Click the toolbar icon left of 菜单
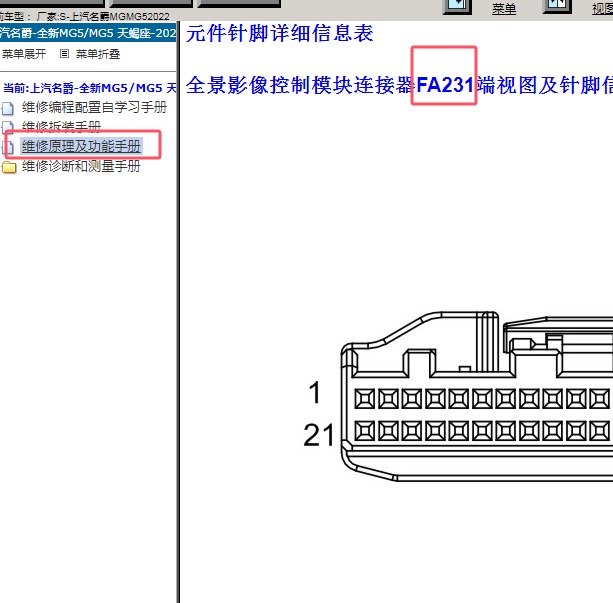Image resolution: width=613 pixels, height=603 pixels. tap(457, 7)
